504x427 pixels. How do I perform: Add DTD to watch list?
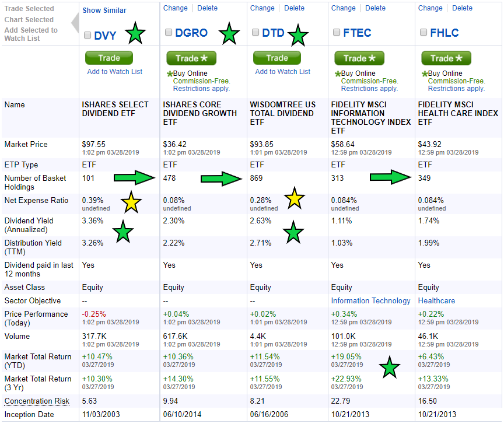283,72
